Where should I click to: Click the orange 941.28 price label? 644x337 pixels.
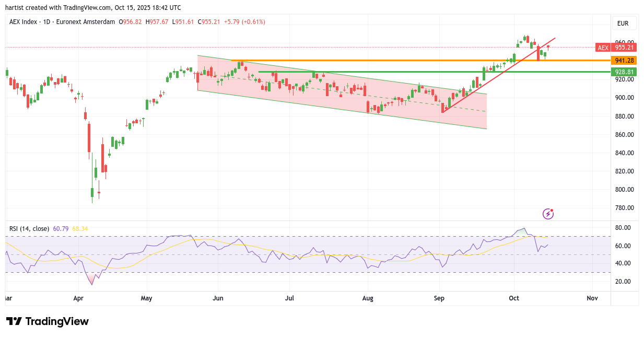pyautogui.click(x=624, y=61)
